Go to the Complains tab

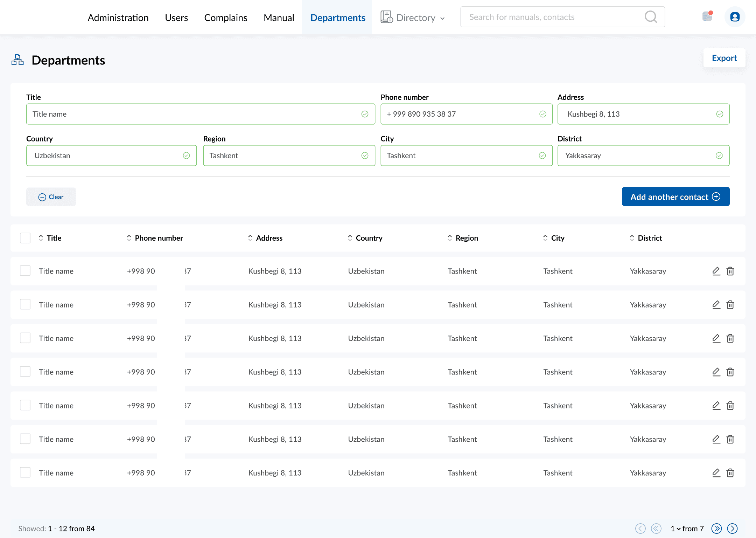coord(226,18)
